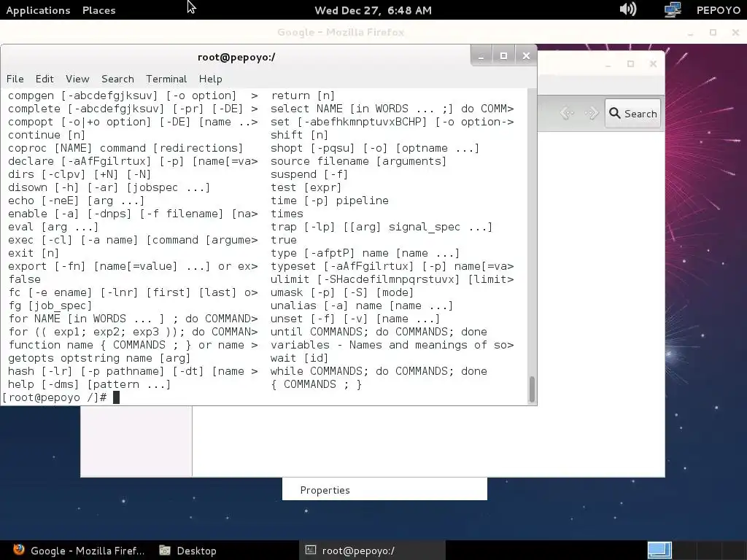Minimize the Google - Mozilla Firefox window
747x560 pixels.
[x=690, y=33]
